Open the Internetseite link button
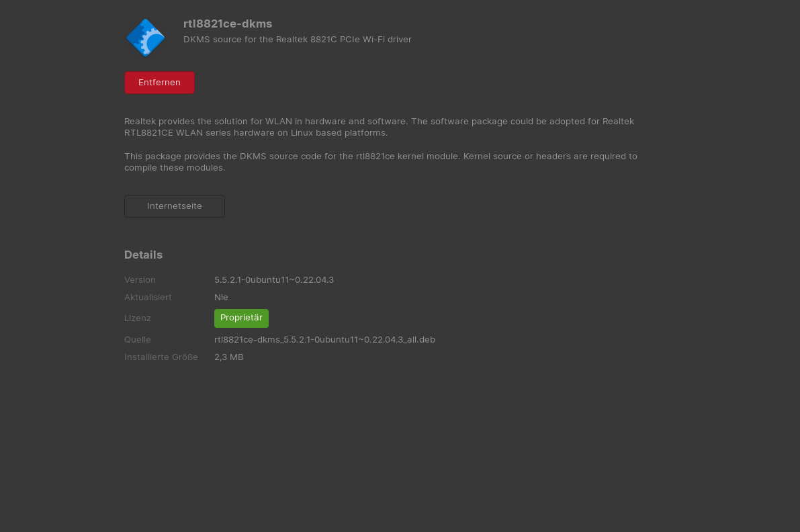This screenshot has height=532, width=800. 175,206
